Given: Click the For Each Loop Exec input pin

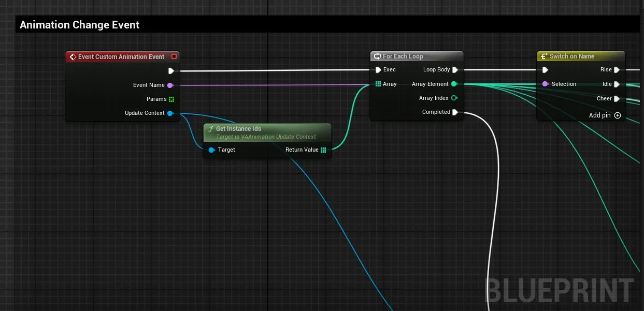Looking at the screenshot, I should (x=378, y=70).
